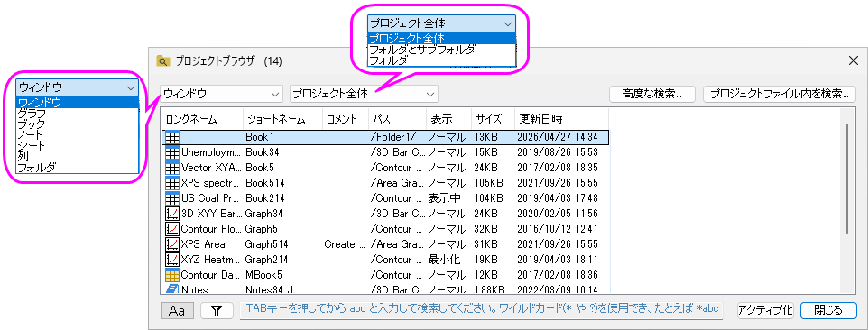Click the enlarged プロジェクト全体 dropdown header in the callout
Viewport: 868px width, 330px height.
tap(441, 23)
